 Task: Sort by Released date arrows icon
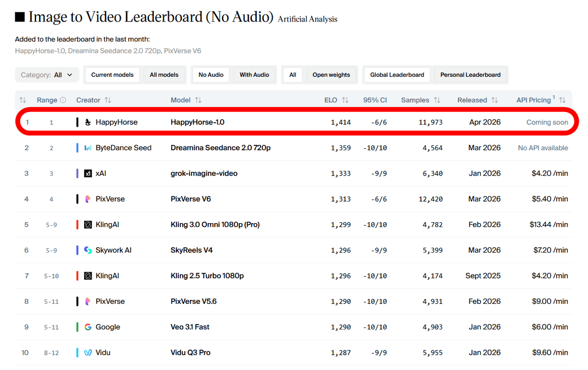point(494,100)
